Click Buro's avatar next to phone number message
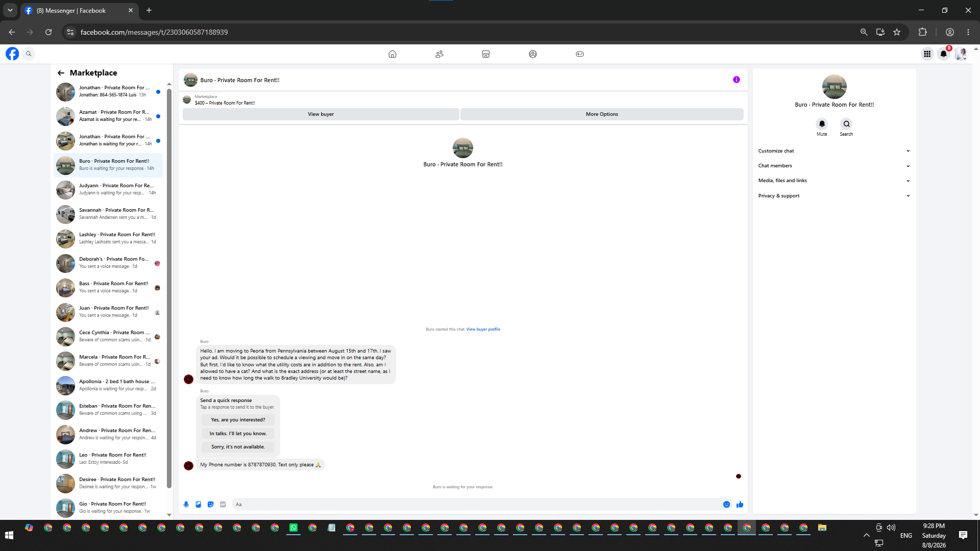Image resolution: width=980 pixels, height=551 pixels. pyautogui.click(x=189, y=466)
